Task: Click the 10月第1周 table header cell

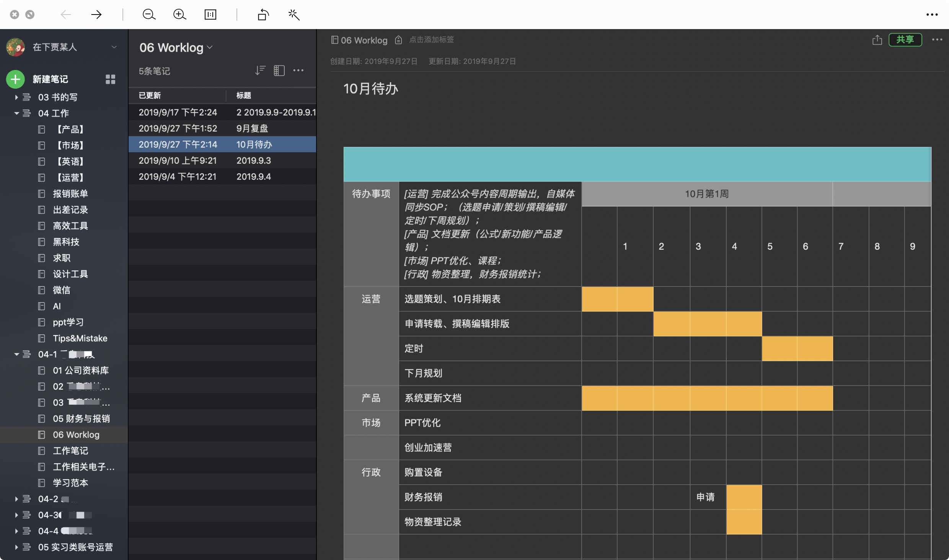Action: pos(707,194)
